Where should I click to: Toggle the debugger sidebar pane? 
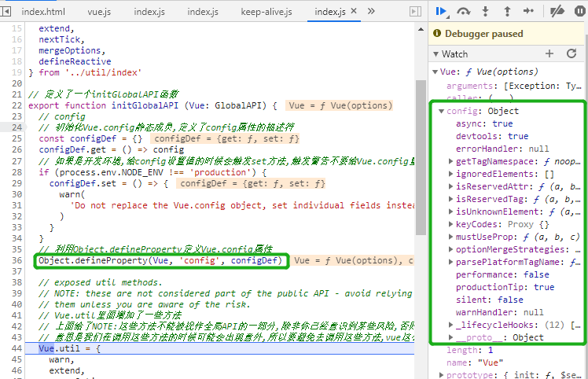tap(415, 11)
